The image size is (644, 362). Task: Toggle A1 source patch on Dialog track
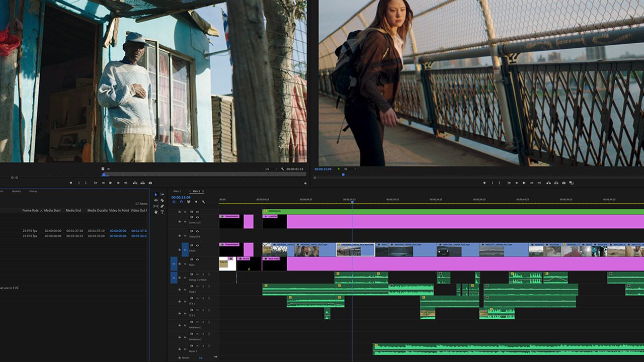click(x=174, y=278)
